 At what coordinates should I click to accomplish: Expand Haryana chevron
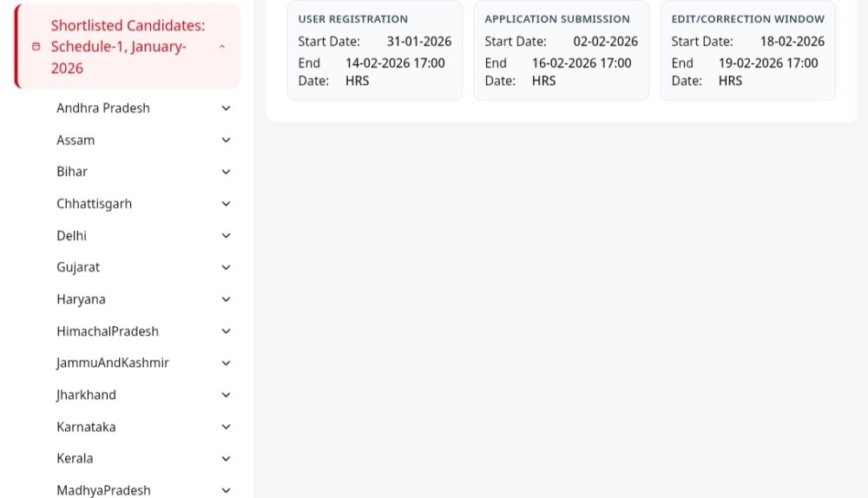(226, 299)
